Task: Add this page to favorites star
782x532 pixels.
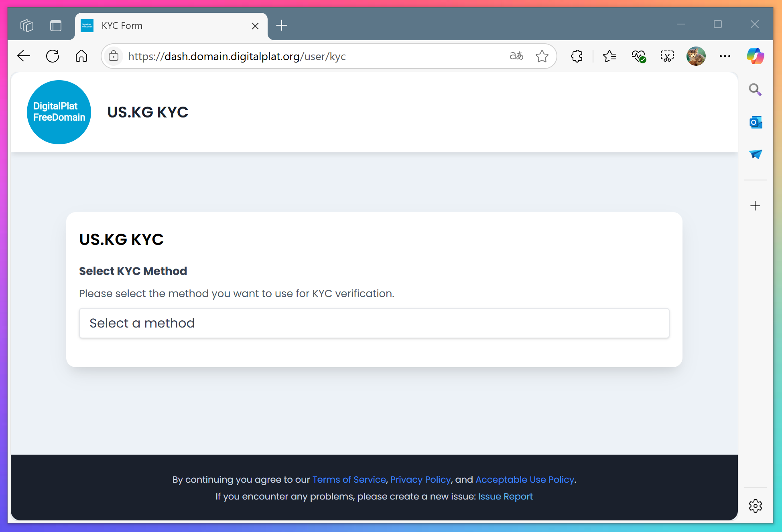Action: point(542,56)
